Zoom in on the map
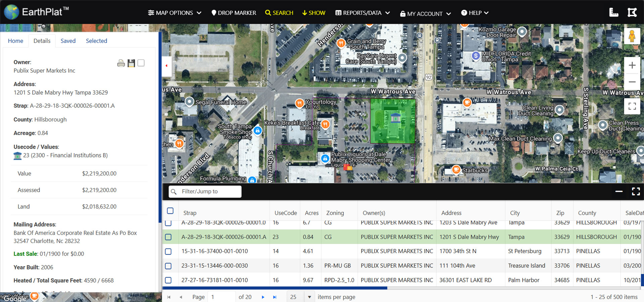Viewport: 644px width, 302px height. (632, 65)
